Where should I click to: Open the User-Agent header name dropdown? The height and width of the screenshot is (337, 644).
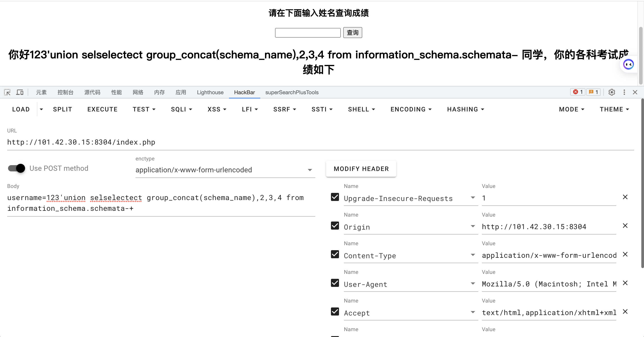click(x=473, y=284)
